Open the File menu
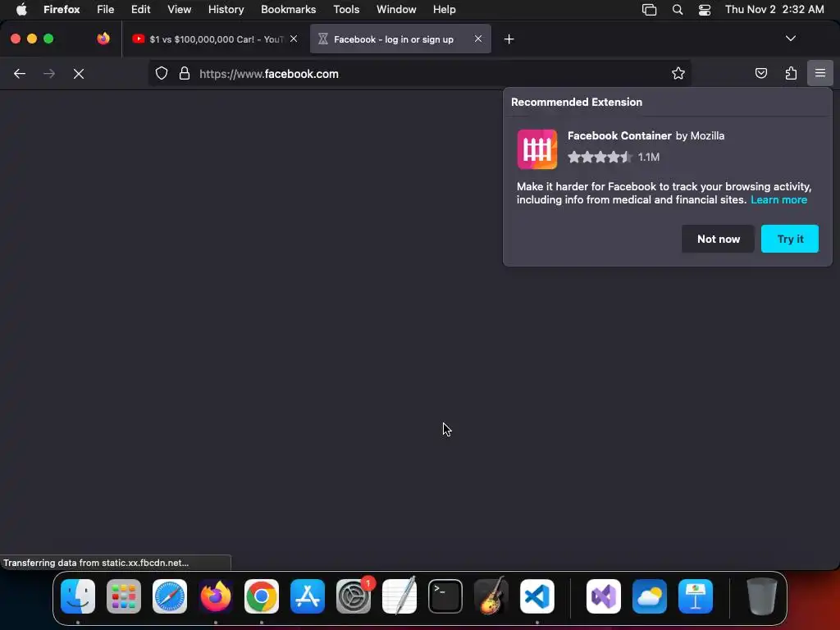This screenshot has height=630, width=840. tap(106, 9)
